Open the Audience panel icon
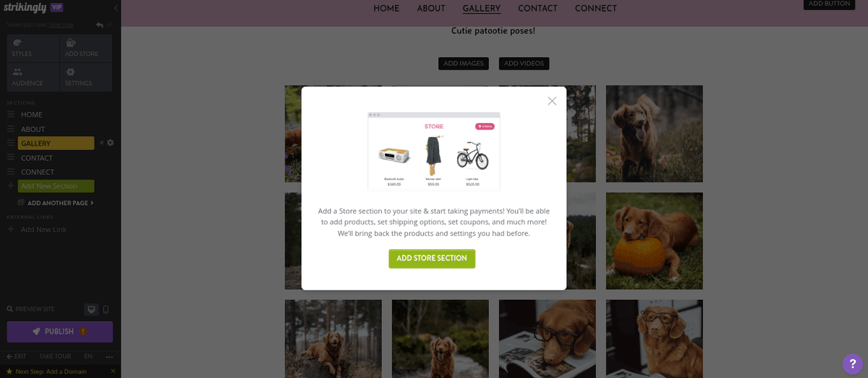 coord(17,72)
